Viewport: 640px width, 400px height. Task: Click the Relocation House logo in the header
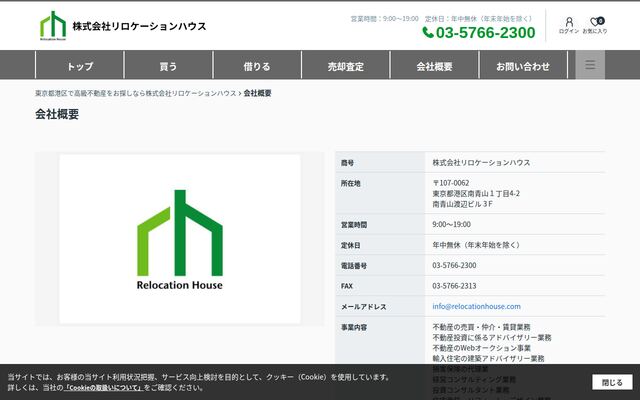[x=53, y=26]
